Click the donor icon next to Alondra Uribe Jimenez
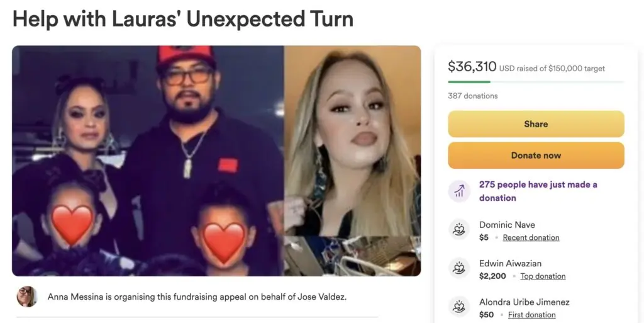Screen dimensions: 644x323 pos(458,307)
